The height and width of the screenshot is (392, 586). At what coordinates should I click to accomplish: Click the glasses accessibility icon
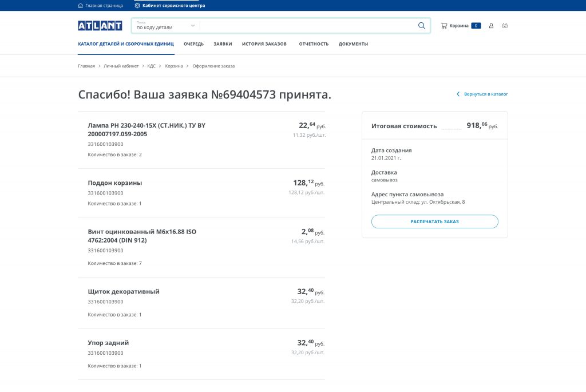click(x=504, y=26)
